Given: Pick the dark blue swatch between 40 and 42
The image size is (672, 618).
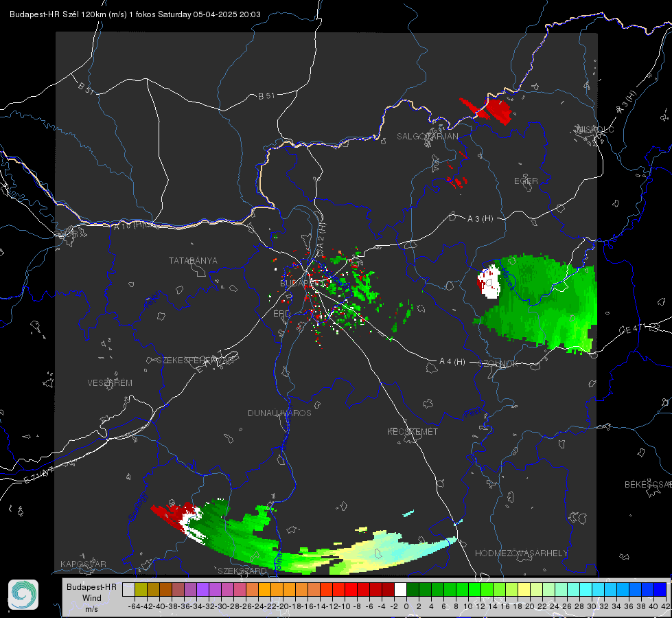Looking at the screenshot, I should tap(660, 589).
